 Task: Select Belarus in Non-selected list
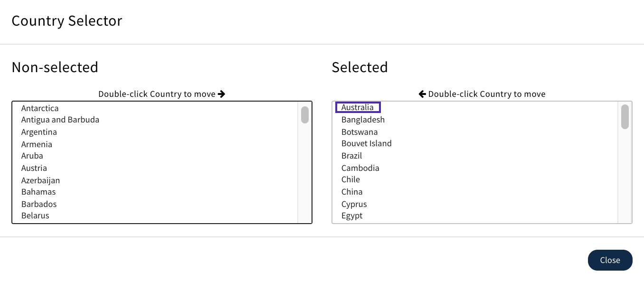[35, 216]
